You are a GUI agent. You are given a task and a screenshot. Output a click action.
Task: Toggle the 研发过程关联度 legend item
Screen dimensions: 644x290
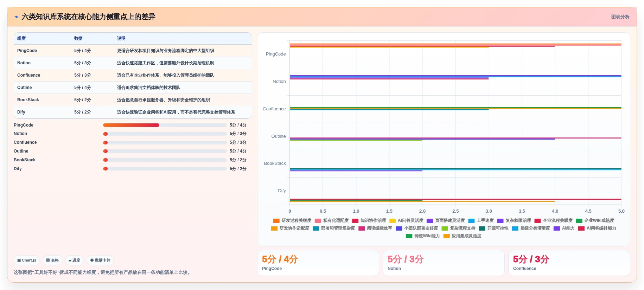click(292, 220)
